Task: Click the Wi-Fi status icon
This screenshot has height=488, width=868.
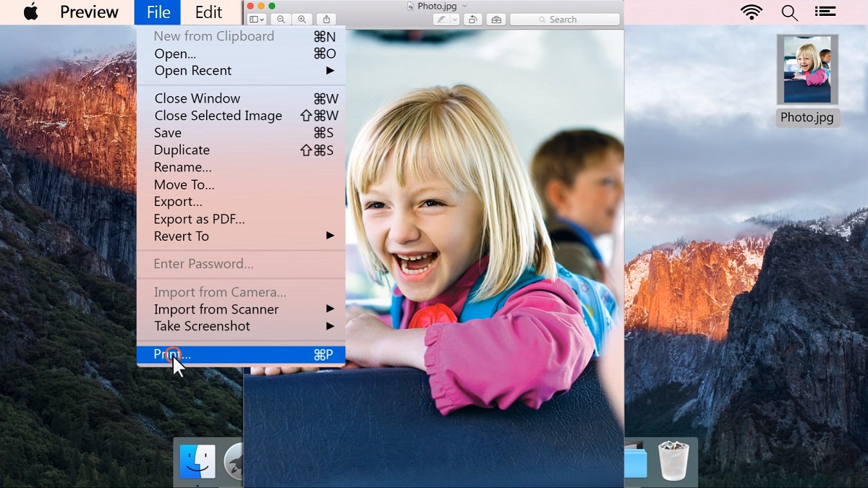Action: point(752,12)
